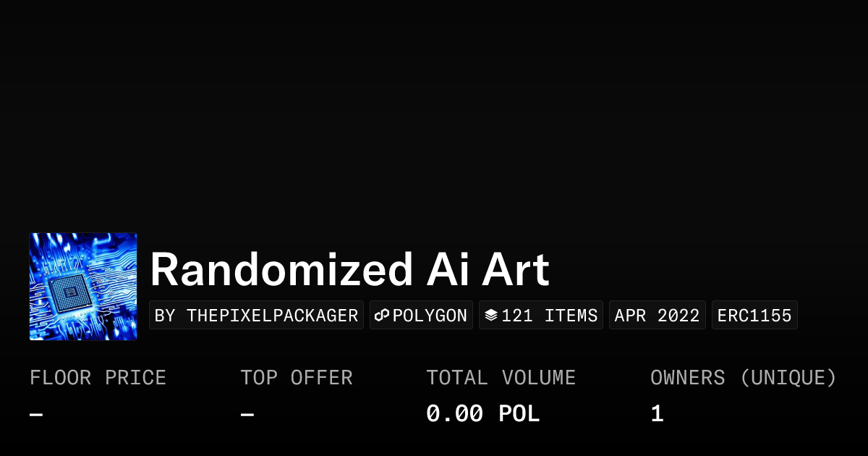Click the dash value under Top Offer
The height and width of the screenshot is (456, 868).
[x=247, y=415]
